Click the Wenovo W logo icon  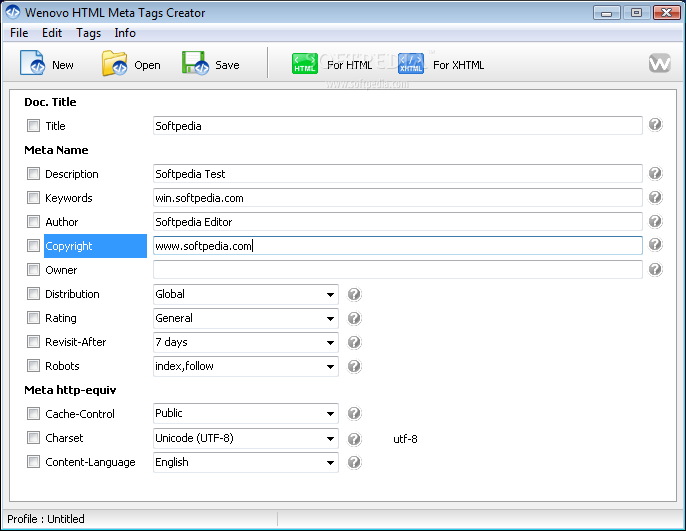point(660,63)
